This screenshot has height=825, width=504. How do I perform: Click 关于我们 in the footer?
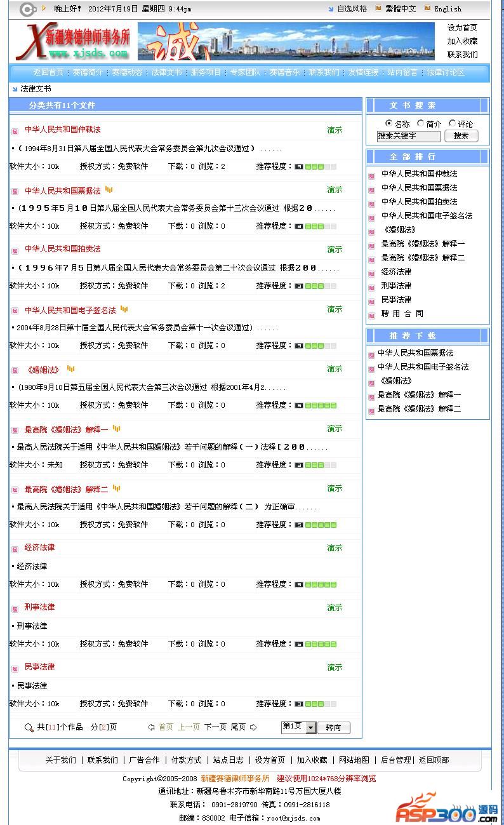click(60, 760)
